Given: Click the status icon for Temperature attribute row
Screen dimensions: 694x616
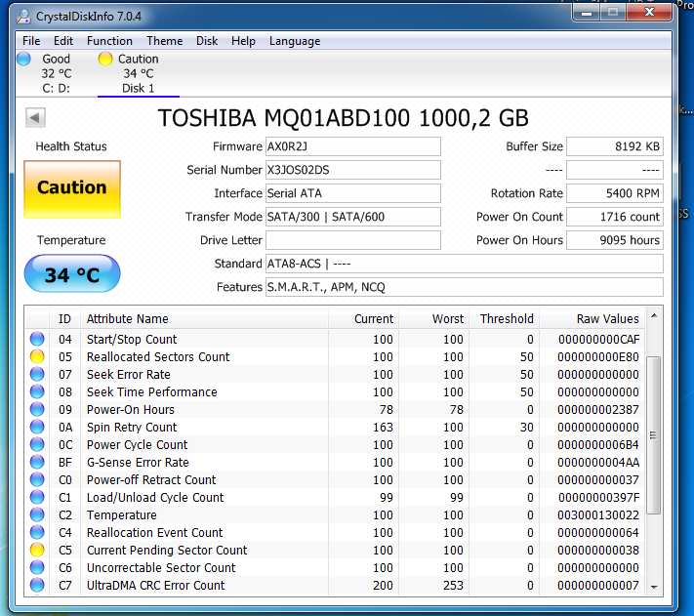Looking at the screenshot, I should point(37,514).
